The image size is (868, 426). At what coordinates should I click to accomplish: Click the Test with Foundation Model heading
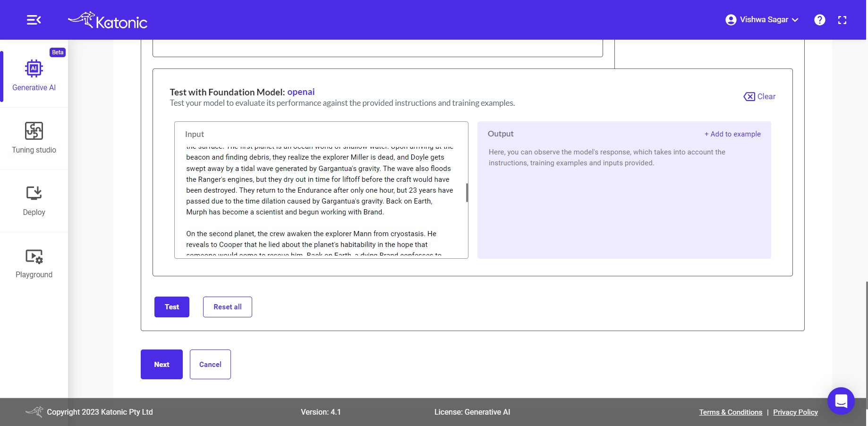227,92
